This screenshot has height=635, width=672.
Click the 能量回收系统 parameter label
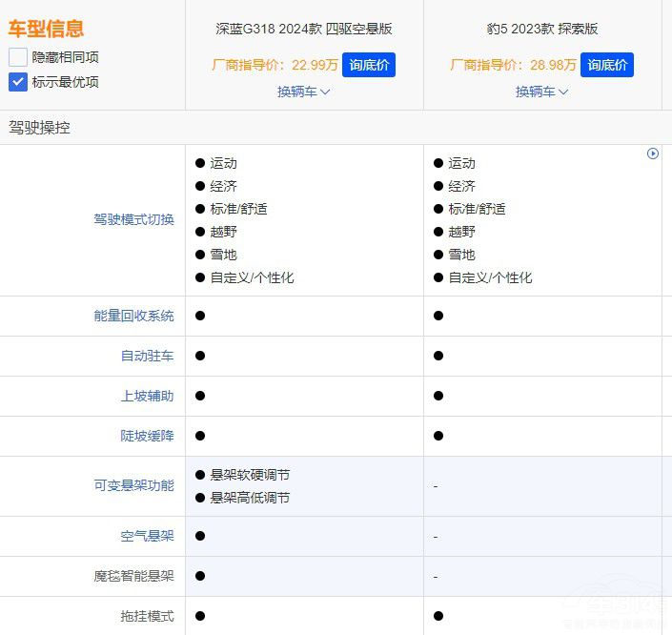click(133, 316)
